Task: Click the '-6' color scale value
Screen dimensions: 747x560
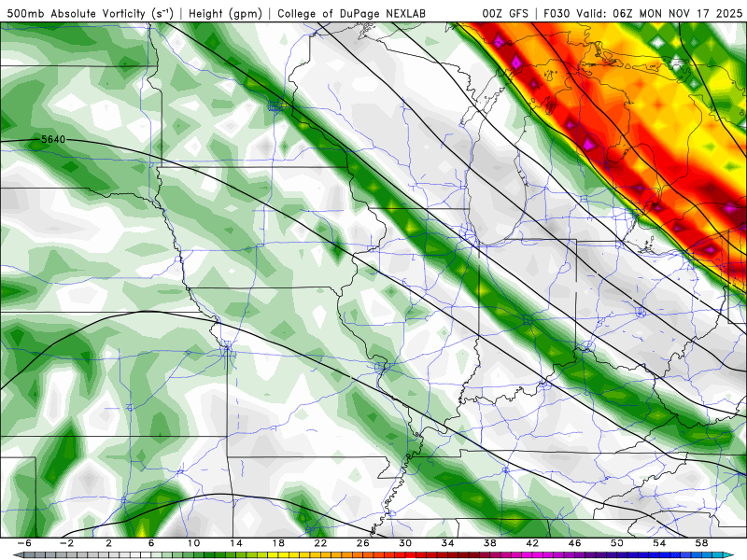Action: tap(24, 543)
